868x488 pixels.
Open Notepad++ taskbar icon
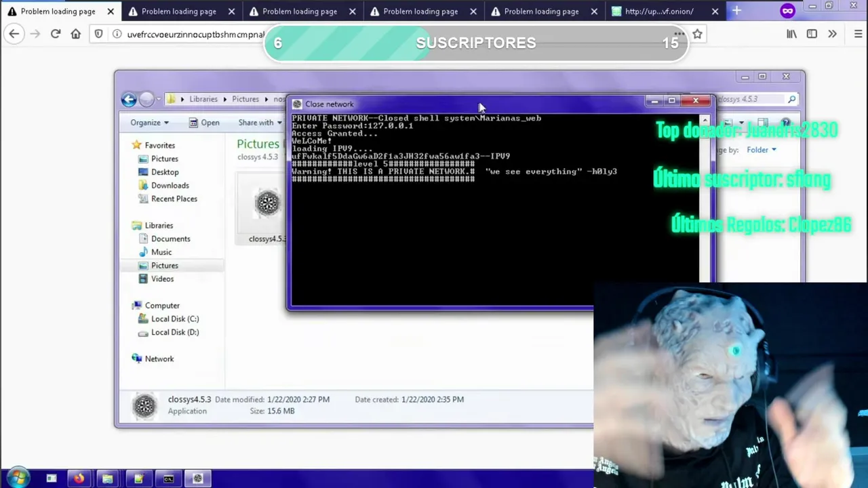point(138,479)
